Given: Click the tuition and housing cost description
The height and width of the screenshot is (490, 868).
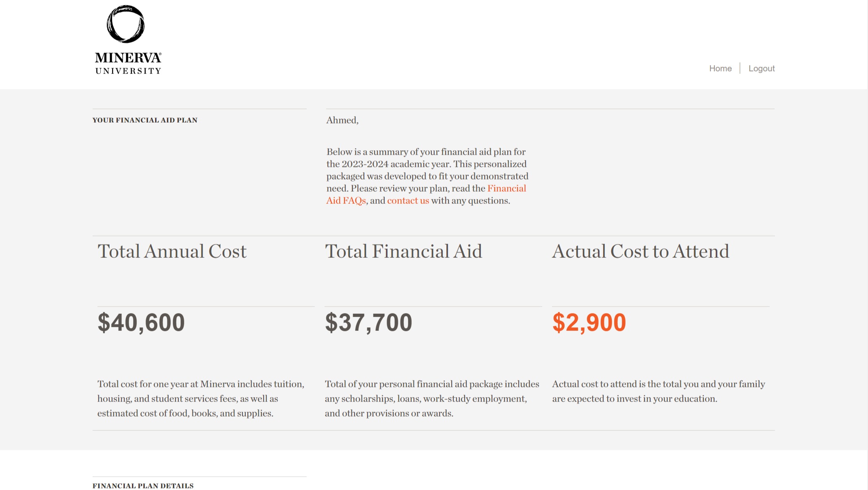Looking at the screenshot, I should 201,399.
